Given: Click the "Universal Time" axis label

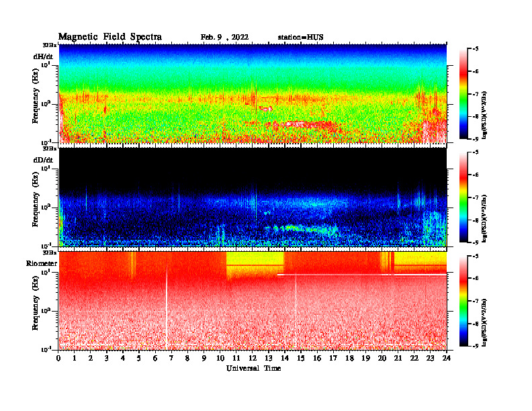Looking at the screenshot, I should [253, 368].
